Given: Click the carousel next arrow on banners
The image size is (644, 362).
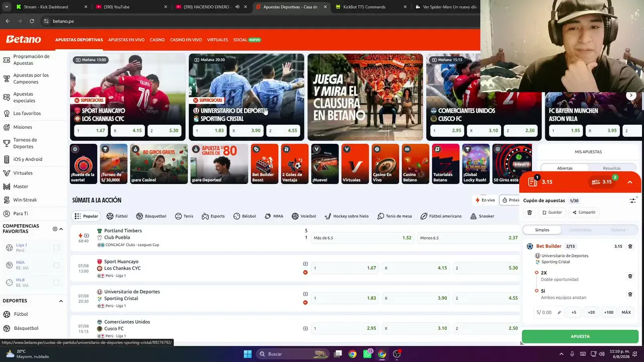Looking at the screenshot, I should 631,96.
